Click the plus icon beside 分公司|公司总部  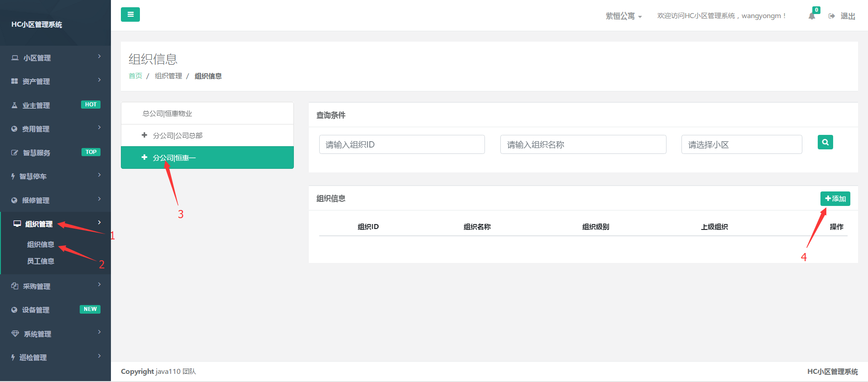(x=144, y=135)
